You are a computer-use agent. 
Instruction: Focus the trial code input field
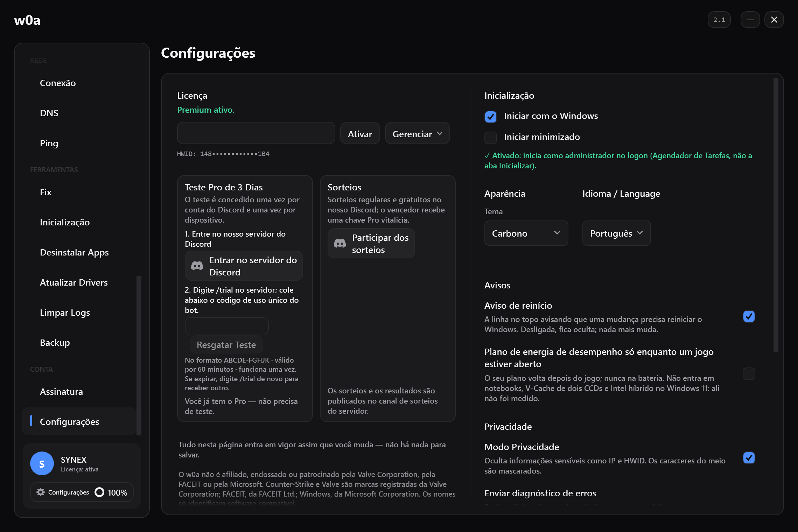click(x=226, y=326)
